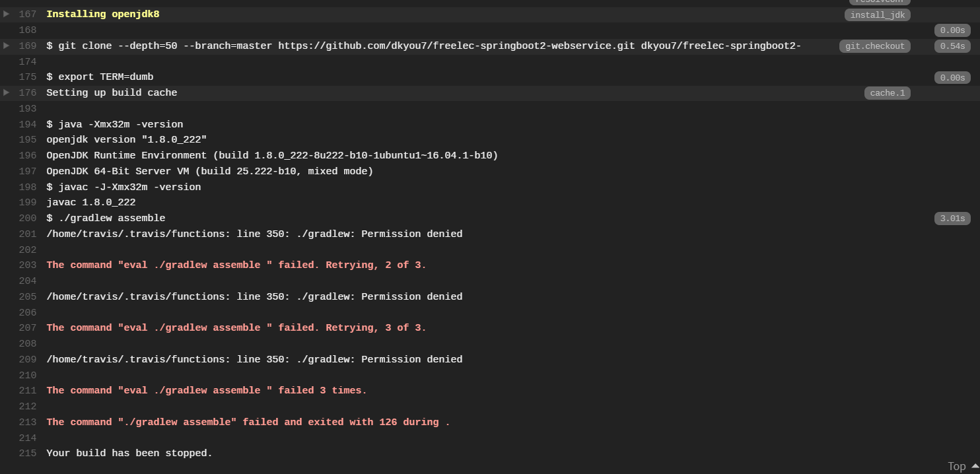Screen dimensions: 980x474
Task: Click line number 215
Action: point(27,453)
